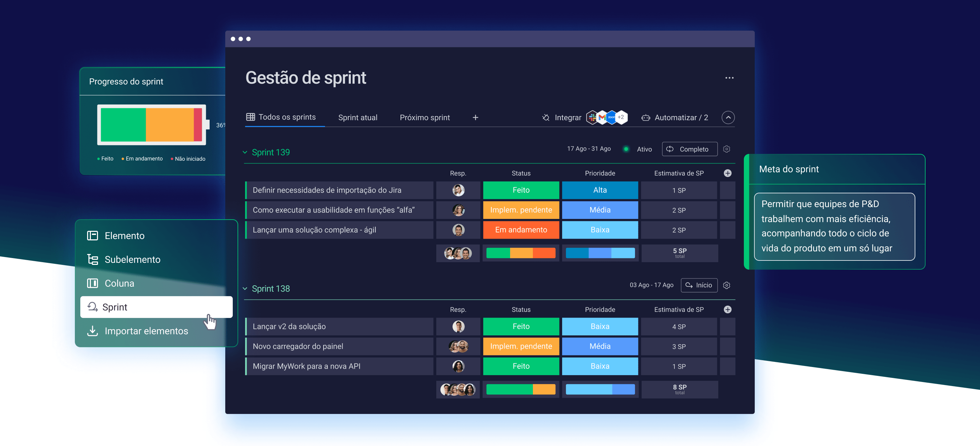Image resolution: width=980 pixels, height=446 pixels.
Task: Open the three-dot board options menu
Action: click(729, 78)
